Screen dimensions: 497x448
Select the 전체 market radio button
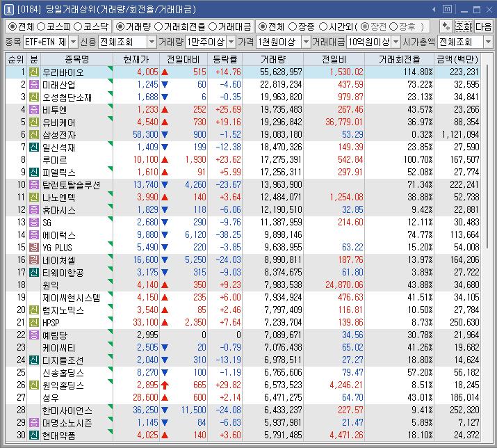point(13,26)
